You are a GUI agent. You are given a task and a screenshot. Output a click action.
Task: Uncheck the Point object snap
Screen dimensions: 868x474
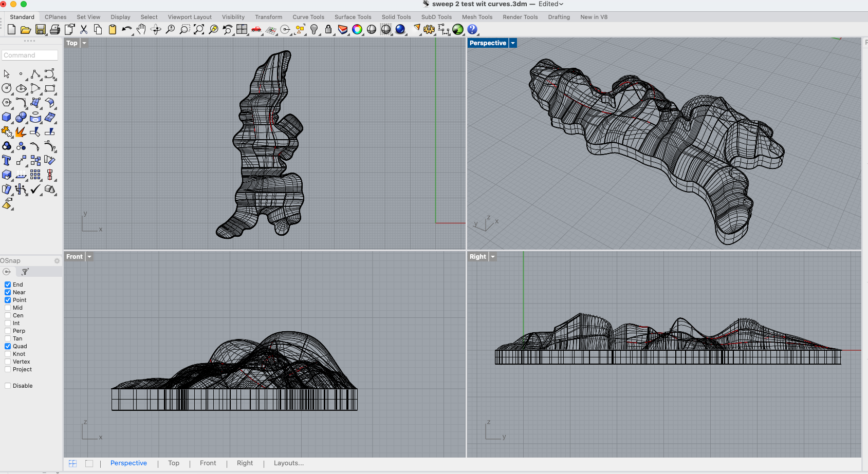[x=8, y=300]
